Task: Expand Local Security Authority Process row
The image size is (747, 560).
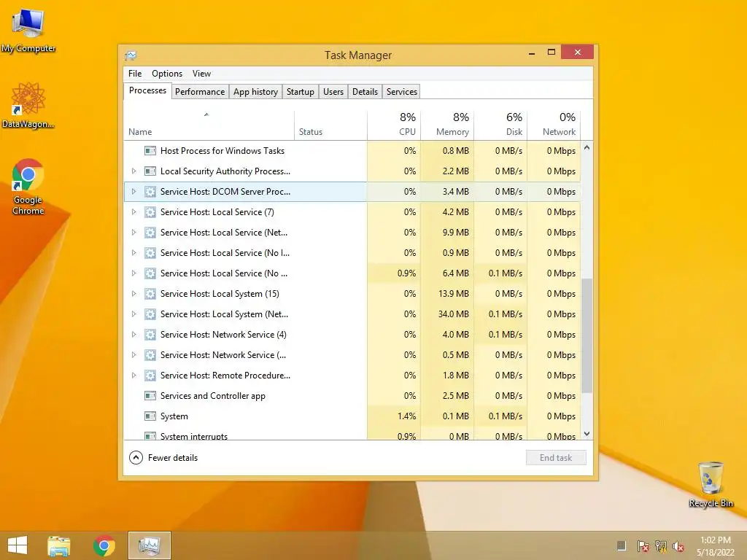Action: coord(134,171)
